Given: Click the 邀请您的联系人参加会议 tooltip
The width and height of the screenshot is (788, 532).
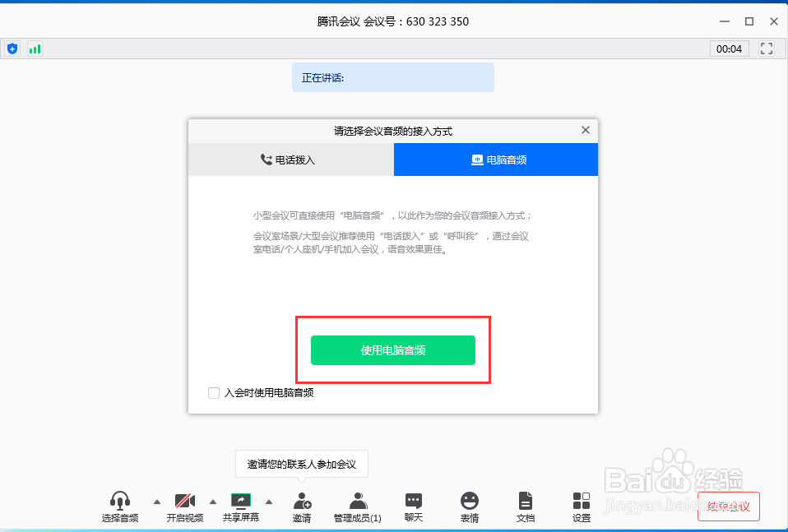Looking at the screenshot, I should point(302,464).
